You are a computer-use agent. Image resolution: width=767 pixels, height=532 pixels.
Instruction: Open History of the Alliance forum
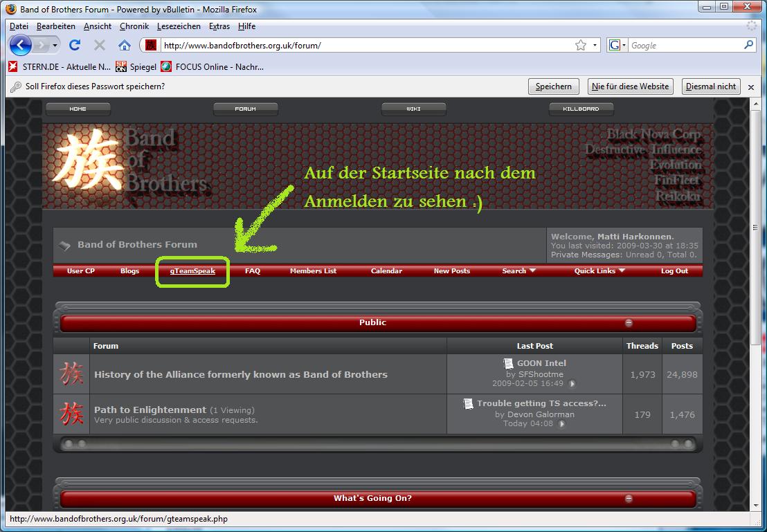(241, 374)
